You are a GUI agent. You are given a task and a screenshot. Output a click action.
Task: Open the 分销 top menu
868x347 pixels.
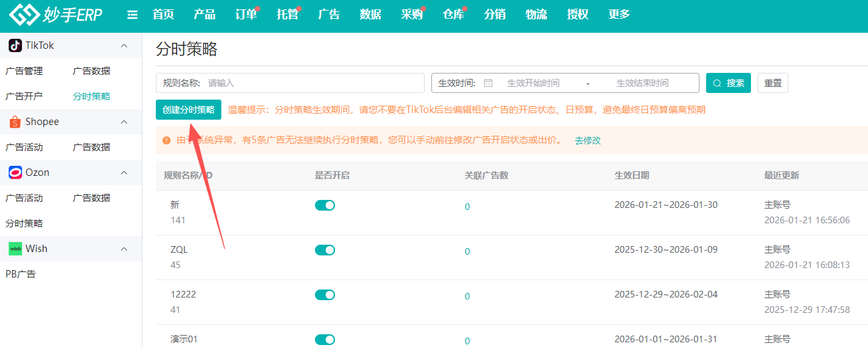click(x=495, y=15)
